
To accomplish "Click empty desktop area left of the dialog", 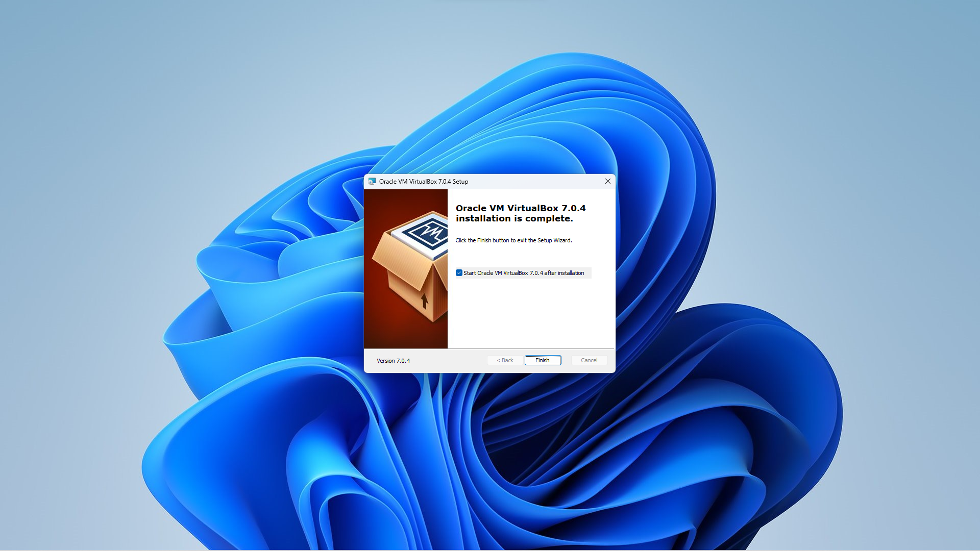I will 102,255.
